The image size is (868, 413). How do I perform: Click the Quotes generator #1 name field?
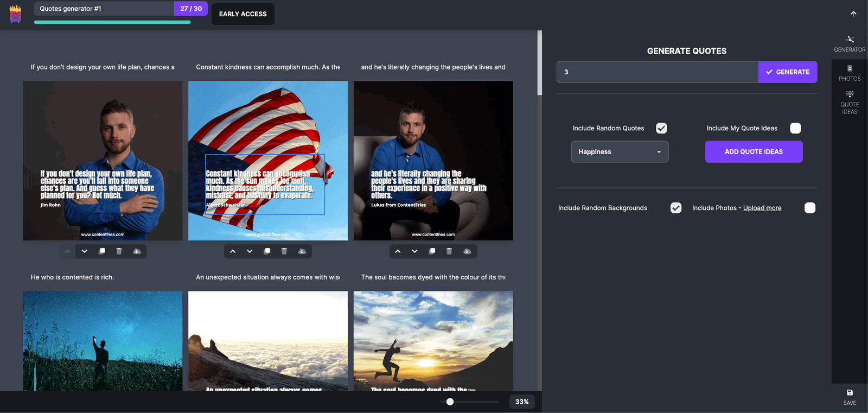pos(104,9)
